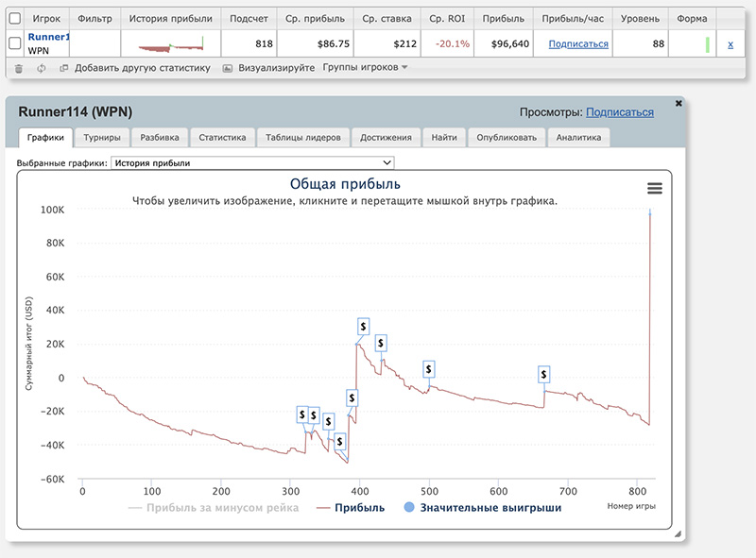
Task: Check the Runner114 row checkbox
Action: (14, 43)
